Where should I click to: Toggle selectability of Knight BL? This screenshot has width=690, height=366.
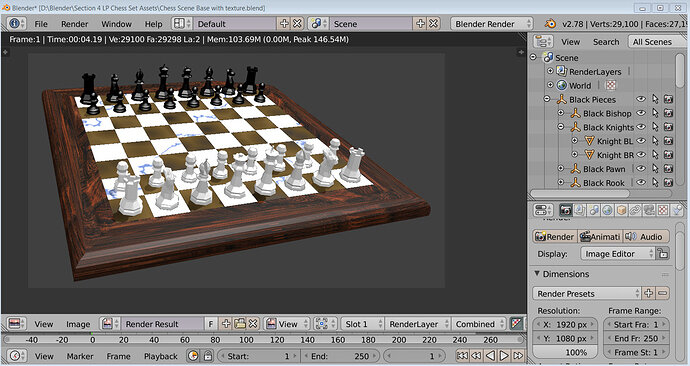[x=655, y=141]
